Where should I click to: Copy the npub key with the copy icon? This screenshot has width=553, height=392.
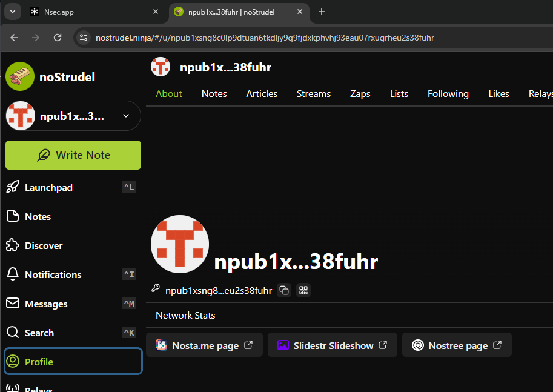click(x=284, y=290)
